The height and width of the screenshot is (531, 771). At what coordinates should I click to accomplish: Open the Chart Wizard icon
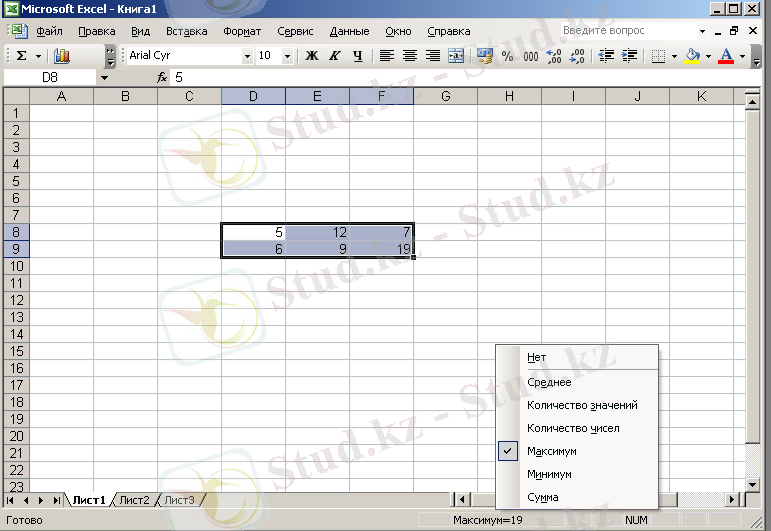click(x=62, y=56)
